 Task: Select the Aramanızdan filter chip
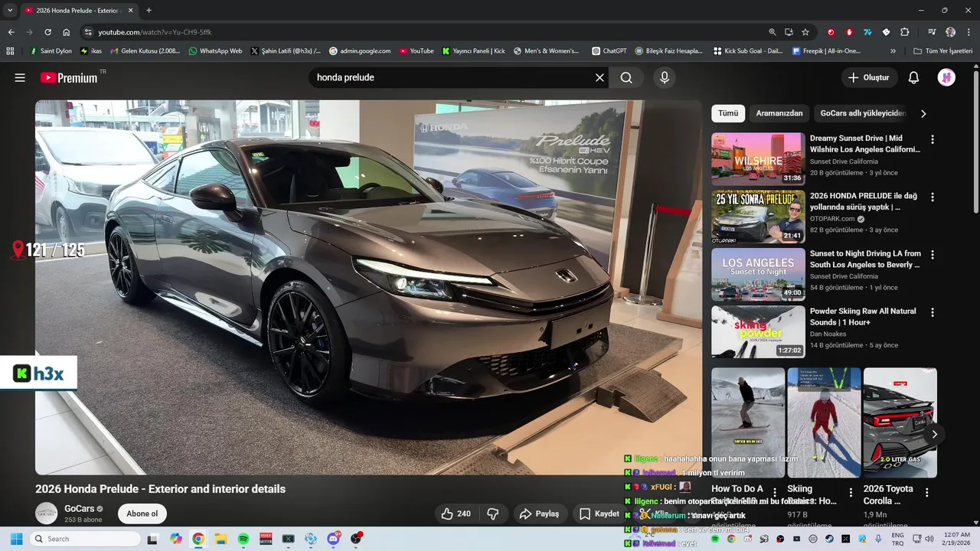point(779,113)
